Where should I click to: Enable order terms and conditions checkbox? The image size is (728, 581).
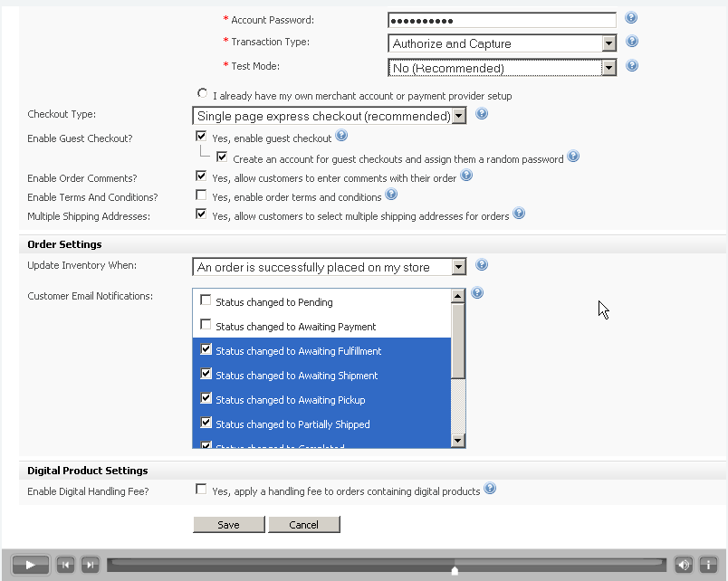click(x=201, y=195)
